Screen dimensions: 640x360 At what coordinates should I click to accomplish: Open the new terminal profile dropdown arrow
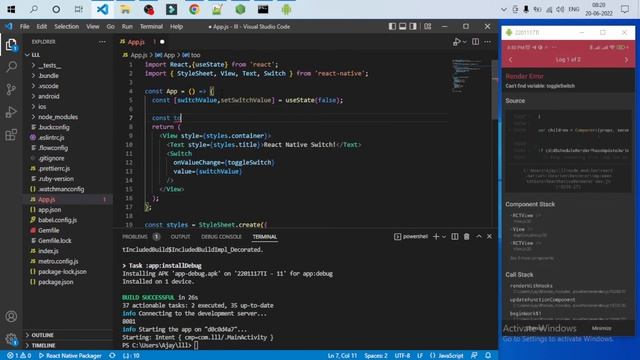click(x=444, y=237)
